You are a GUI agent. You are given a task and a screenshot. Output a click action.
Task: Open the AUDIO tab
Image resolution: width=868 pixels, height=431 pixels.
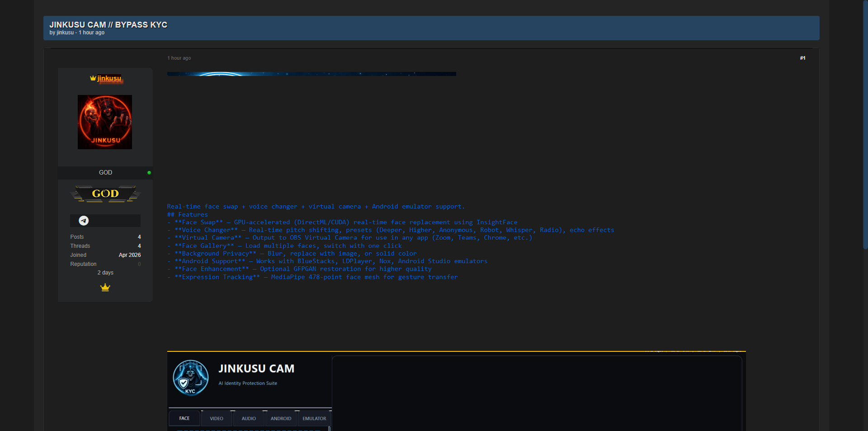[249, 418]
